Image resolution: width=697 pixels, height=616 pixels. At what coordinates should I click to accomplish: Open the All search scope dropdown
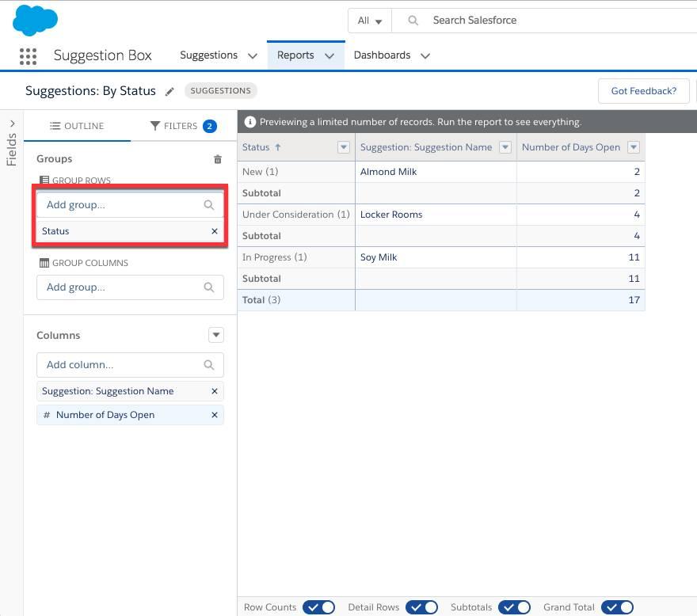[370, 21]
